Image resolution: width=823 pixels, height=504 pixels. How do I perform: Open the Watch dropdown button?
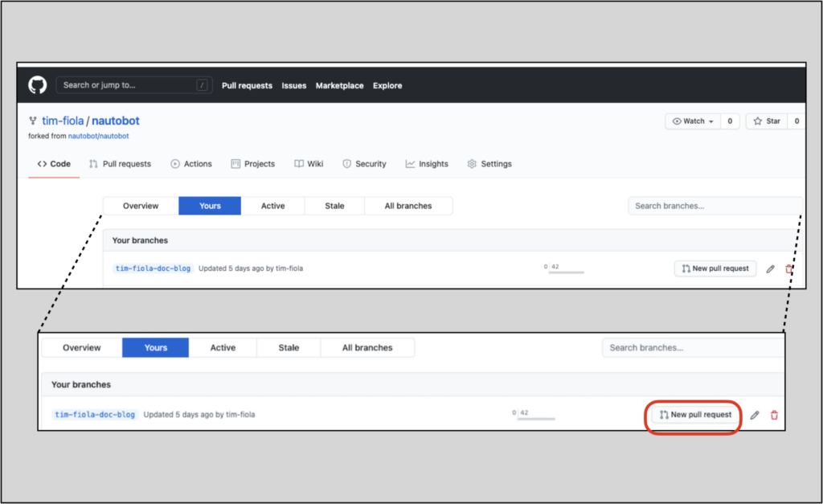[x=693, y=121]
